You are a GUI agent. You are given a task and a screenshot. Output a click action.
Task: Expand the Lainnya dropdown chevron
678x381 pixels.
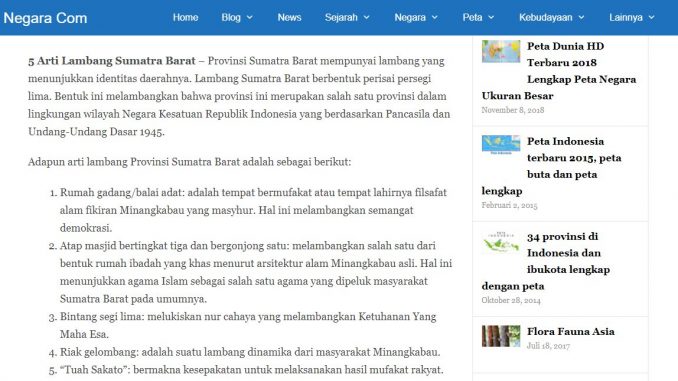click(x=651, y=18)
